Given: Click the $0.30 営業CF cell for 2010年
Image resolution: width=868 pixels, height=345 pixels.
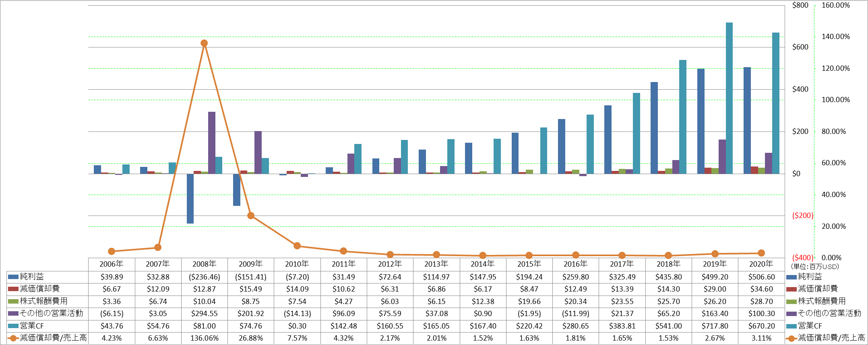Looking at the screenshot, I should point(297,326).
